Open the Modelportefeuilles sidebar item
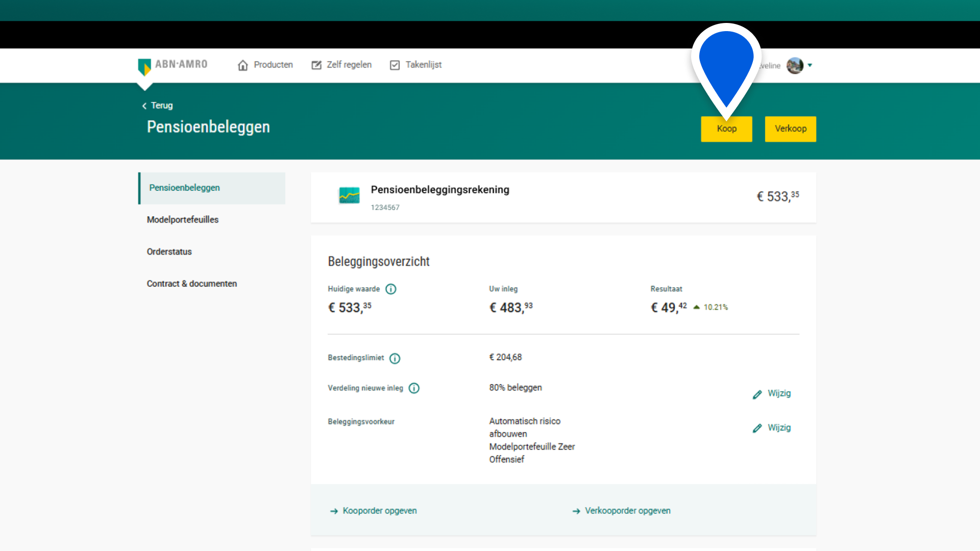Viewport: 980px width, 551px height. pos(183,220)
